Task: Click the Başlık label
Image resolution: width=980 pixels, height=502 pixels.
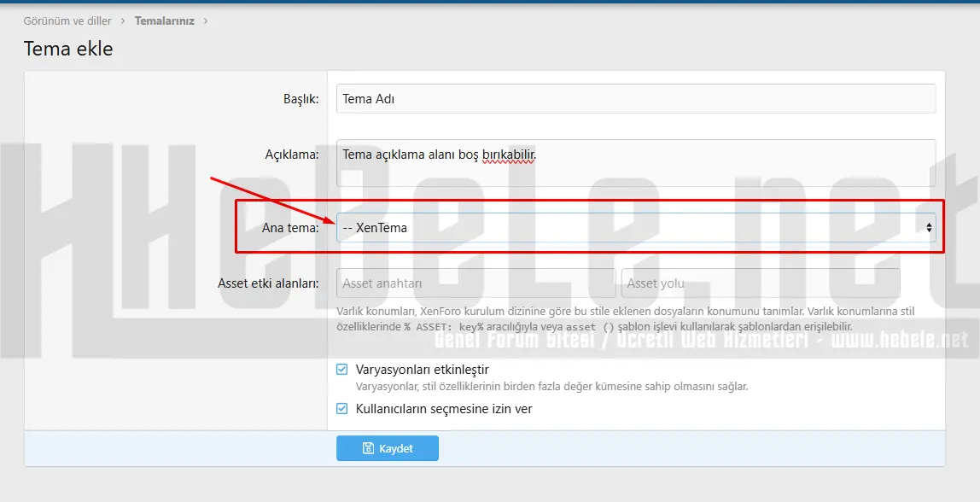Action: 300,99
